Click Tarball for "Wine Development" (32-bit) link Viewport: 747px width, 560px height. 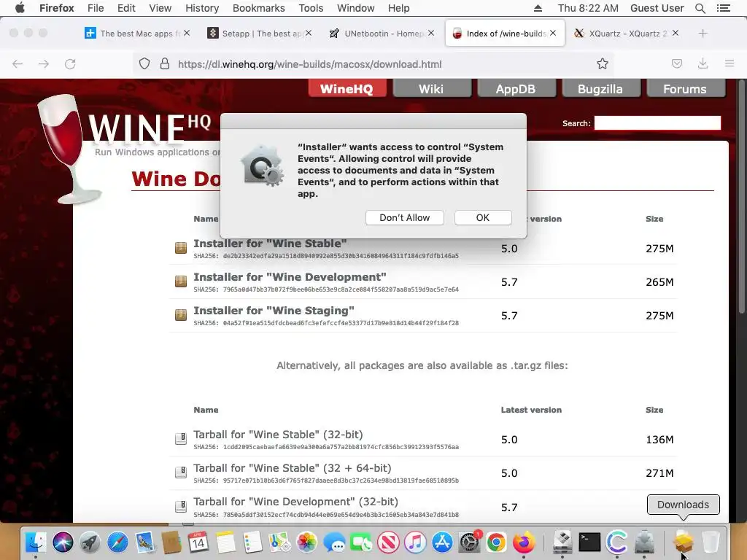(296, 502)
